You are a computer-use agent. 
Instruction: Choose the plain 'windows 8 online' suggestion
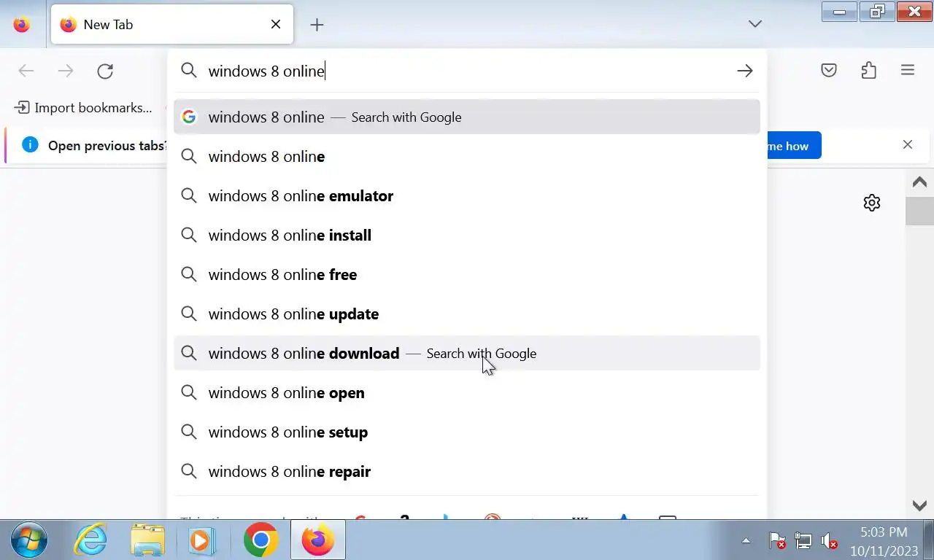467,156
